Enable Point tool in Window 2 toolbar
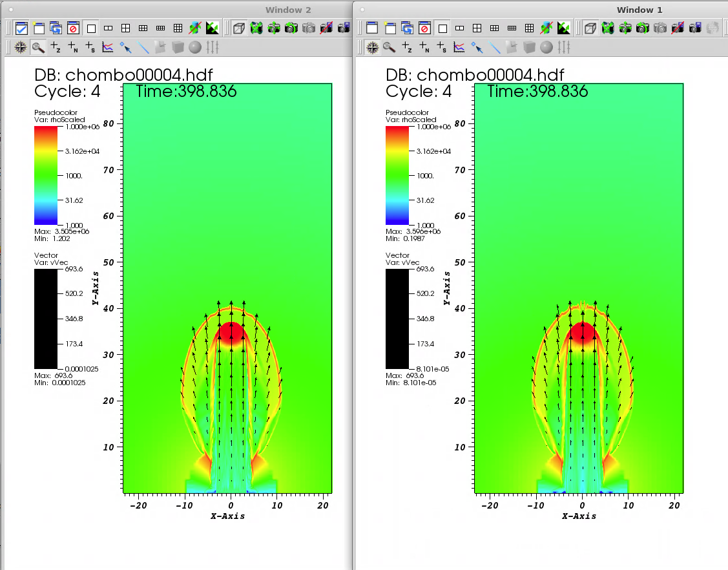728x570 pixels. click(126, 47)
